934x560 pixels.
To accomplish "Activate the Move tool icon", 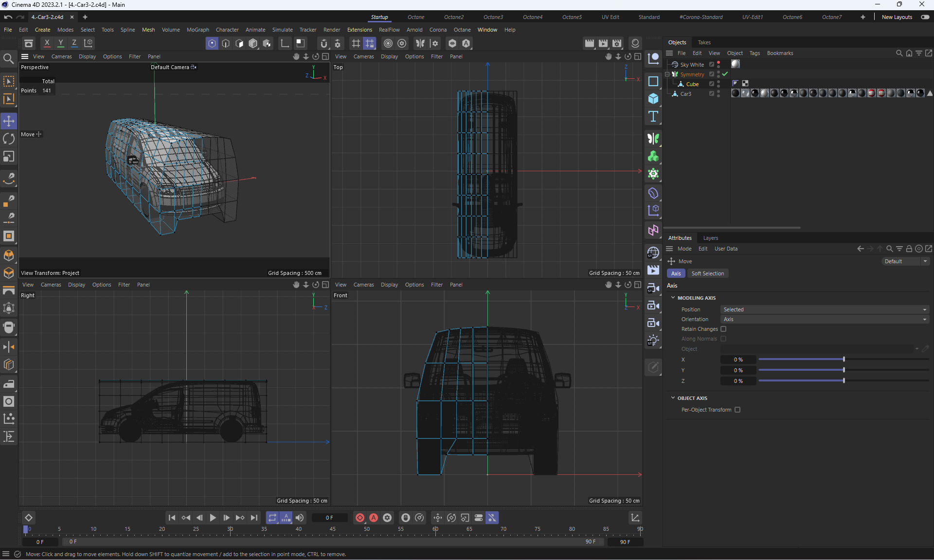I will tap(9, 121).
